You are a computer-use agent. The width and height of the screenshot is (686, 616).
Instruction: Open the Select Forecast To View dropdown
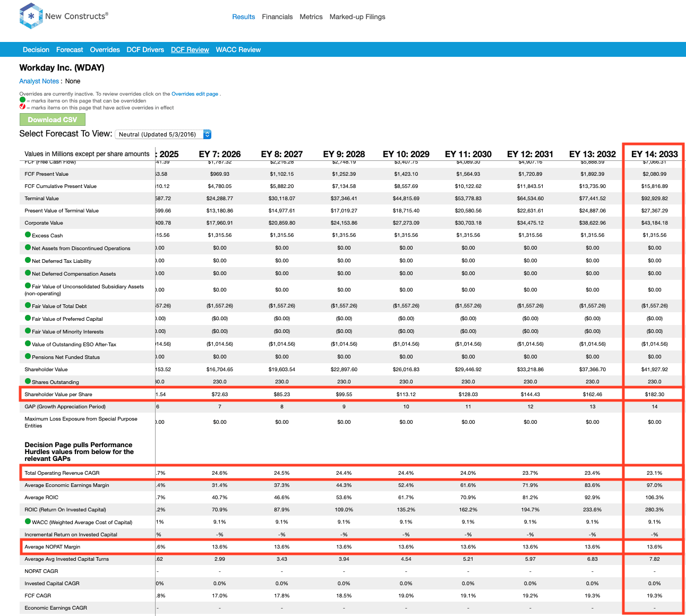click(163, 134)
